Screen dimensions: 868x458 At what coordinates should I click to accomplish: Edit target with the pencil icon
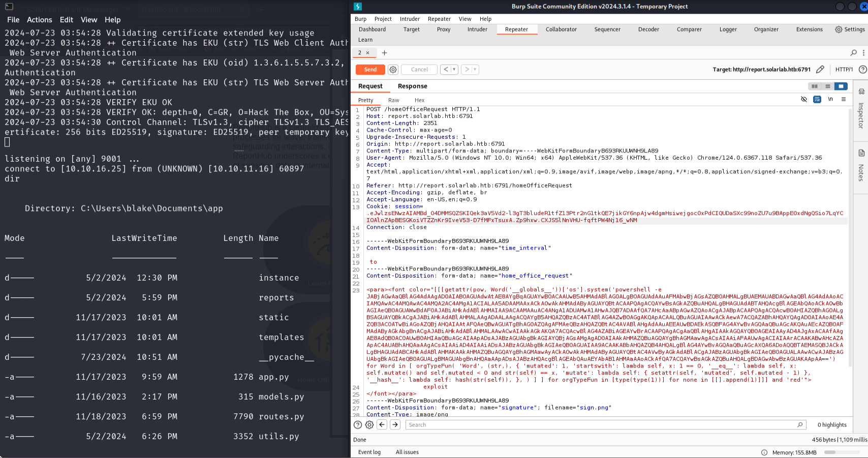point(820,69)
